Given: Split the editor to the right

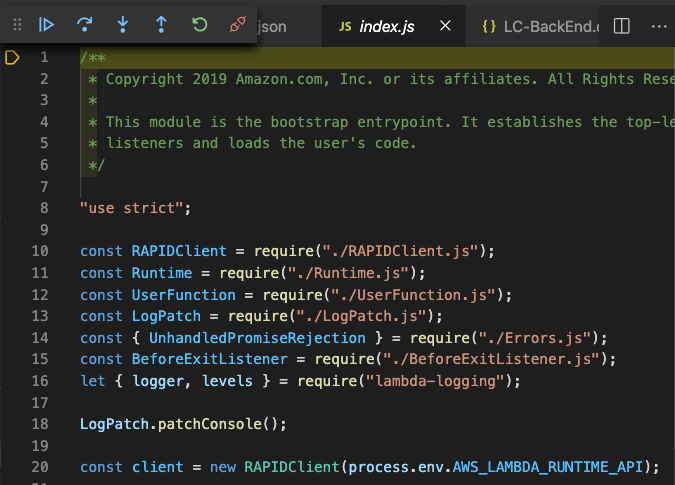Looking at the screenshot, I should click(622, 26).
